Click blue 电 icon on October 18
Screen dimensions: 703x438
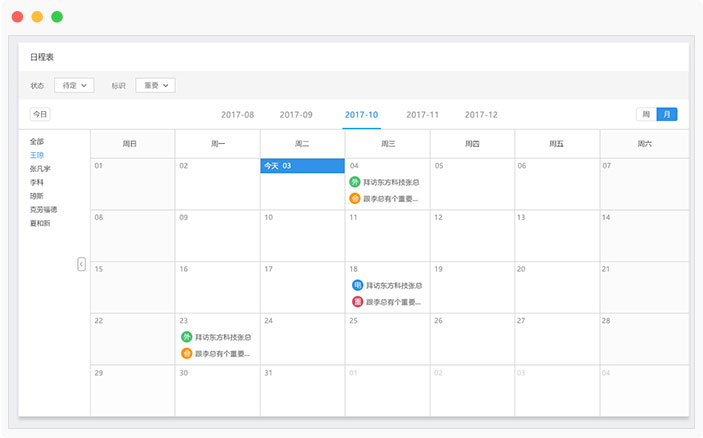(x=357, y=285)
